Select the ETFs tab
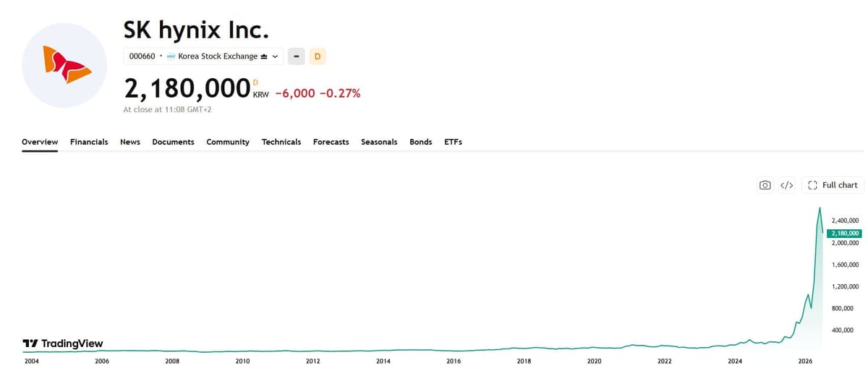Screen dimensions: 868x376 pos(453,142)
